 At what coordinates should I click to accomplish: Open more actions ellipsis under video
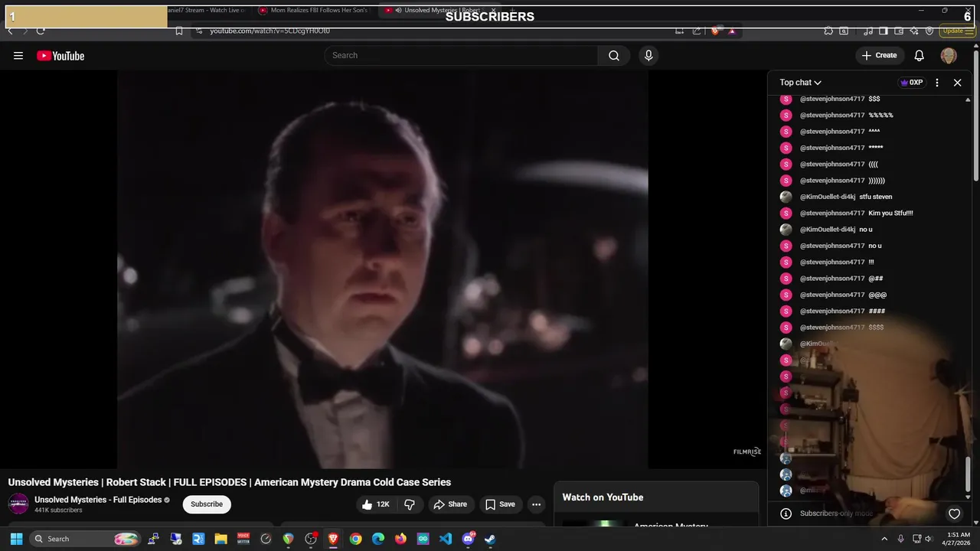(536, 504)
